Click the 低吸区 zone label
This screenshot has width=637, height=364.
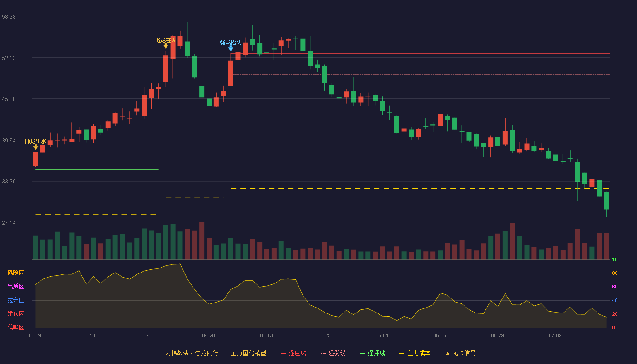15,327
